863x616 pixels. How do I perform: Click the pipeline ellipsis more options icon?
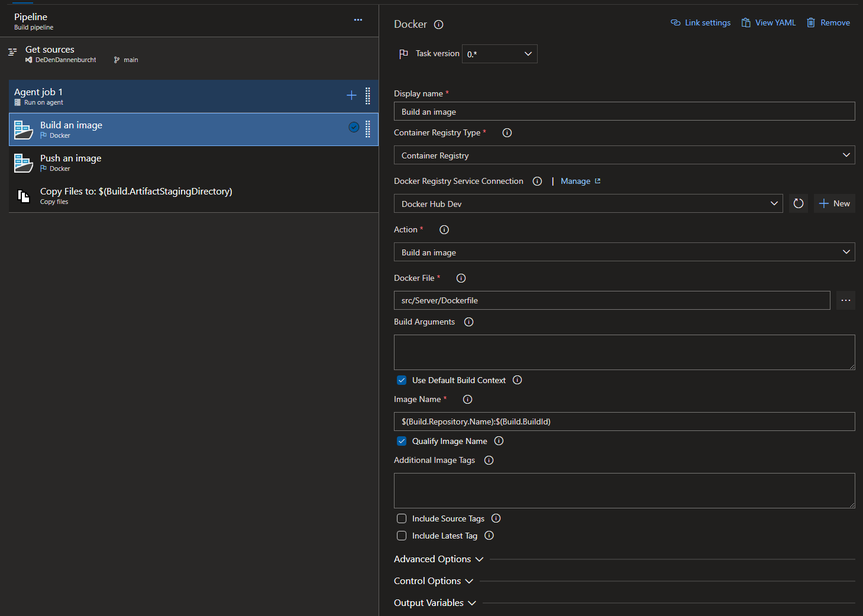pos(358,20)
